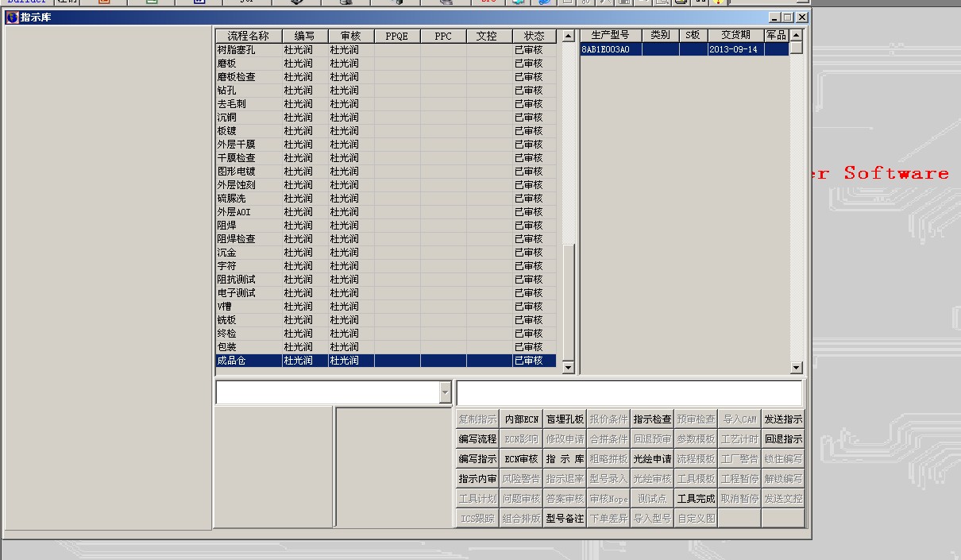The height and width of the screenshot is (560, 961).
Task: Click the down arrow of the 生产型号 table scrollbar
Action: [797, 368]
